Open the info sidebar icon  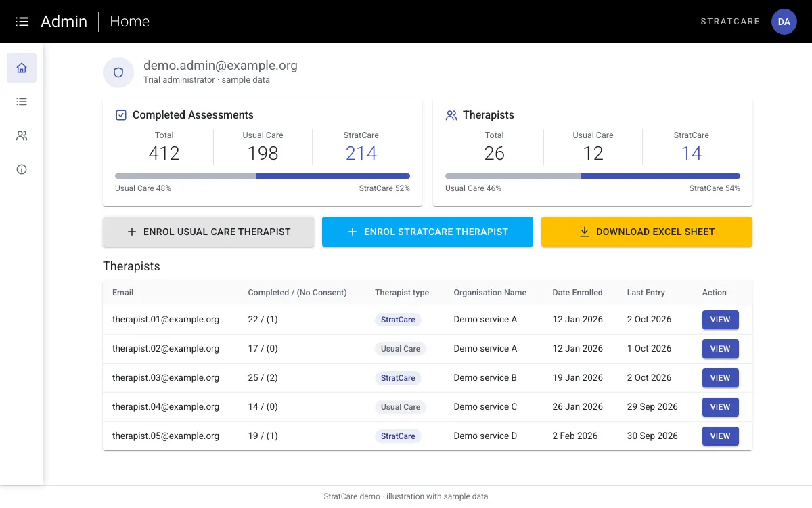click(22, 169)
